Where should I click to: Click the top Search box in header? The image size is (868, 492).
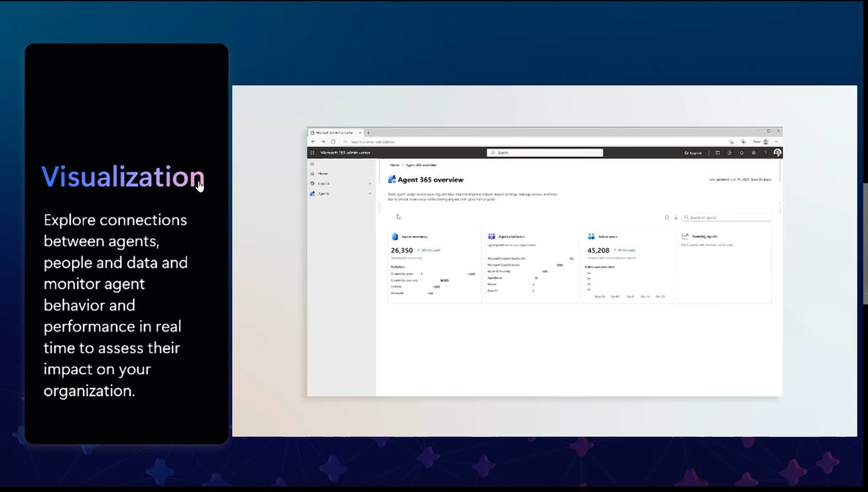[x=545, y=153]
